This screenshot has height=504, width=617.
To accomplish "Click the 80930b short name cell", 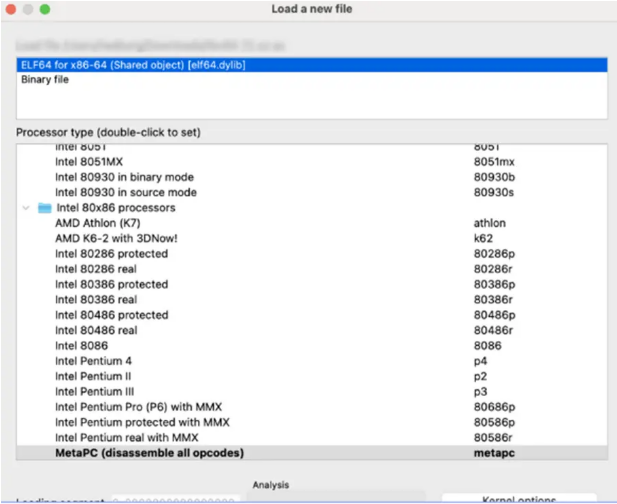I will [494, 177].
